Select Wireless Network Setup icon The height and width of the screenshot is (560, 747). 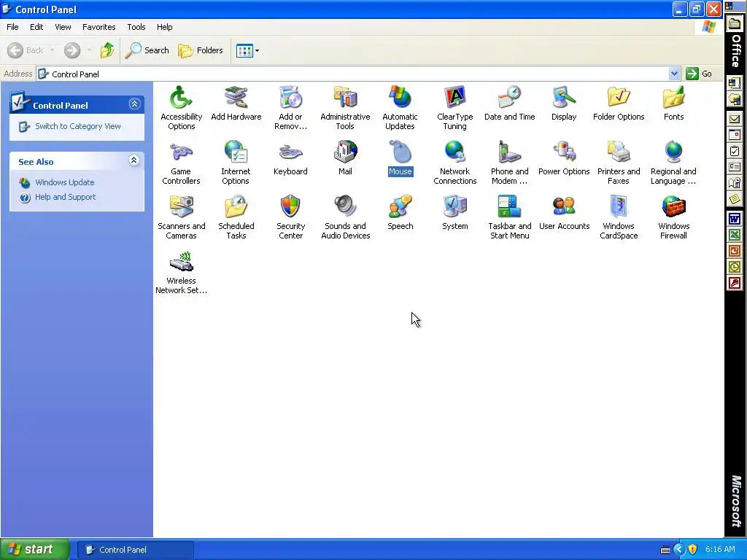click(181, 262)
